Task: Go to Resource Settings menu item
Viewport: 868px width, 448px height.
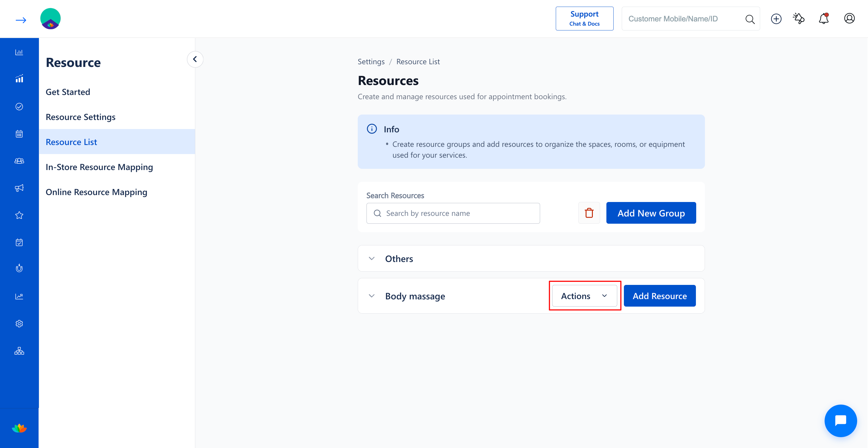Action: 80,117
